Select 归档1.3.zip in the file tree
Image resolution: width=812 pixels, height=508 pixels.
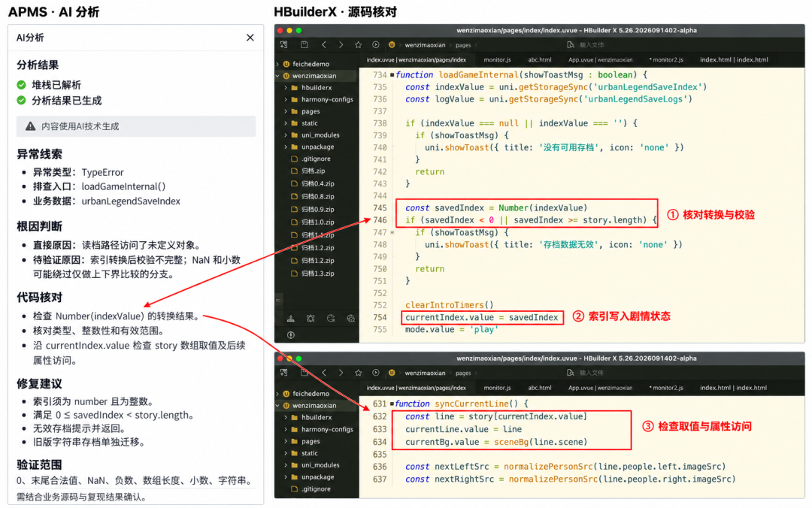tap(317, 274)
